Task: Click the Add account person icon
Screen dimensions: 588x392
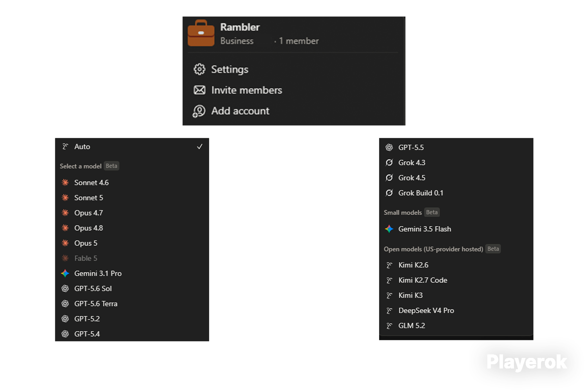Action: click(x=199, y=111)
